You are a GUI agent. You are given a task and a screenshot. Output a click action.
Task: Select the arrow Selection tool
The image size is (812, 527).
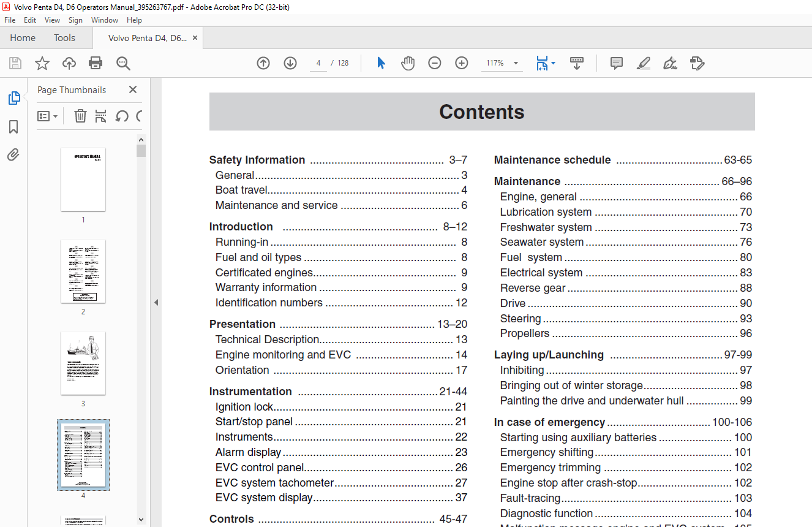(x=381, y=63)
